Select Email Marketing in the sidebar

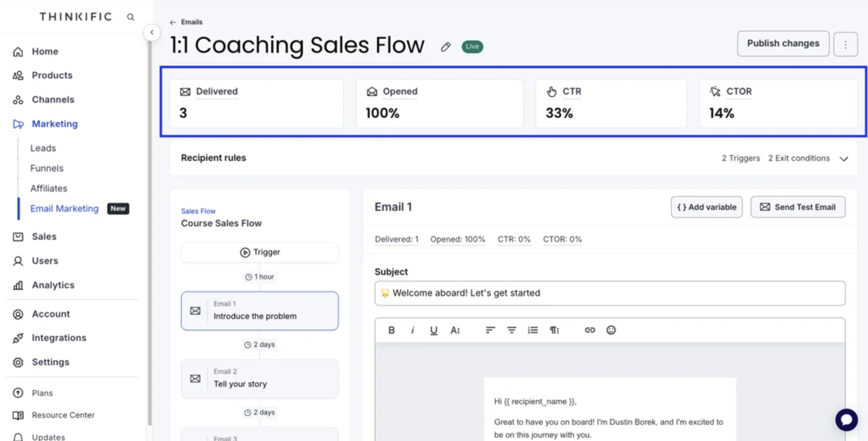point(64,209)
